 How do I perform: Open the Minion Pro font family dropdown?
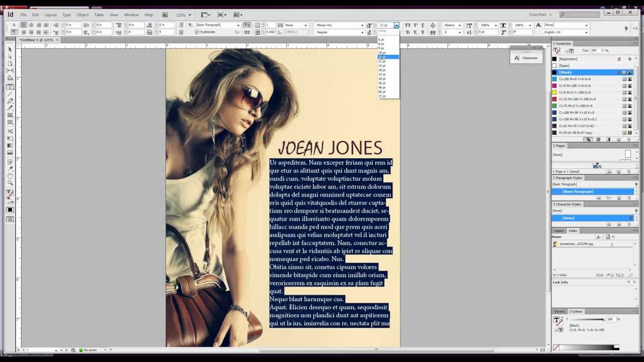(362, 25)
